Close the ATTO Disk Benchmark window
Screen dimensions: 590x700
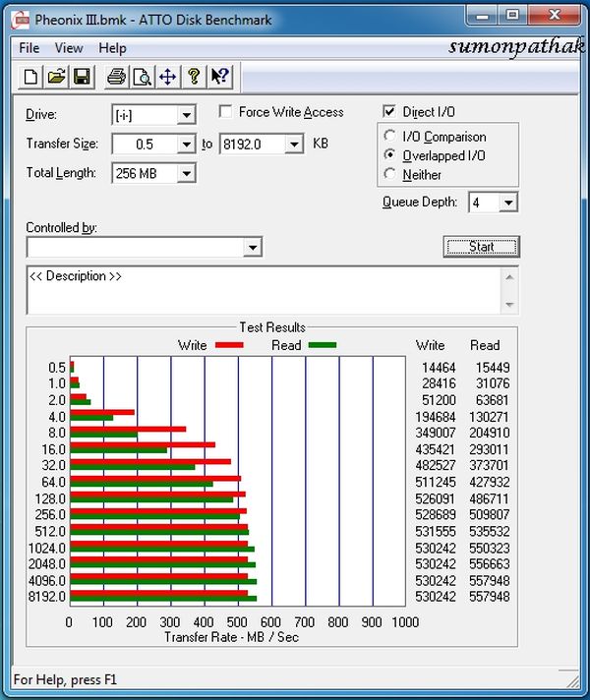pyautogui.click(x=555, y=16)
